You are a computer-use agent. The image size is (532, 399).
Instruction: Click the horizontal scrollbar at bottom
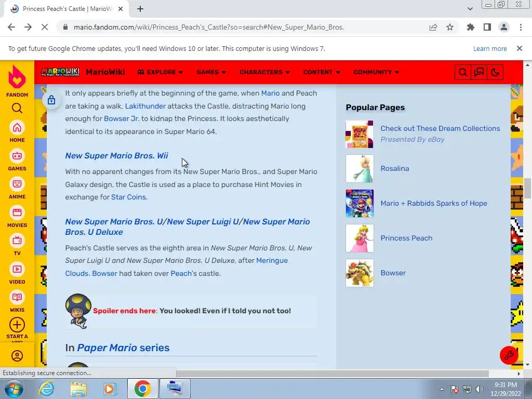coord(332,374)
